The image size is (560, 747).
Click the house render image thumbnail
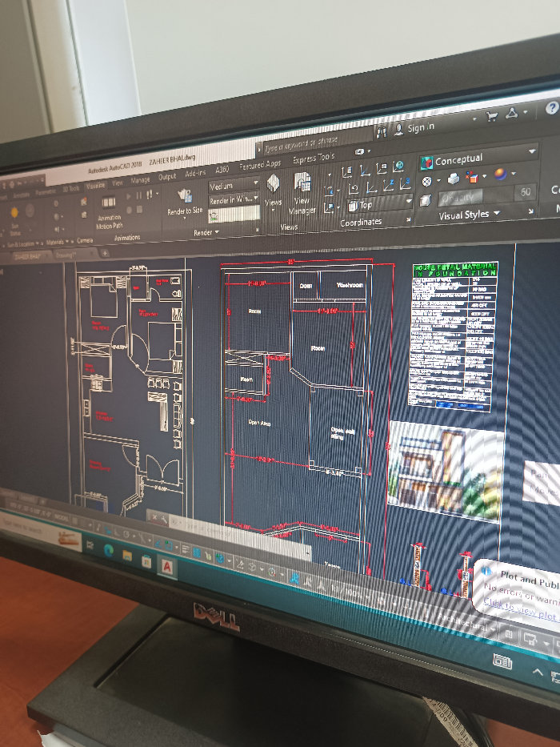click(445, 471)
